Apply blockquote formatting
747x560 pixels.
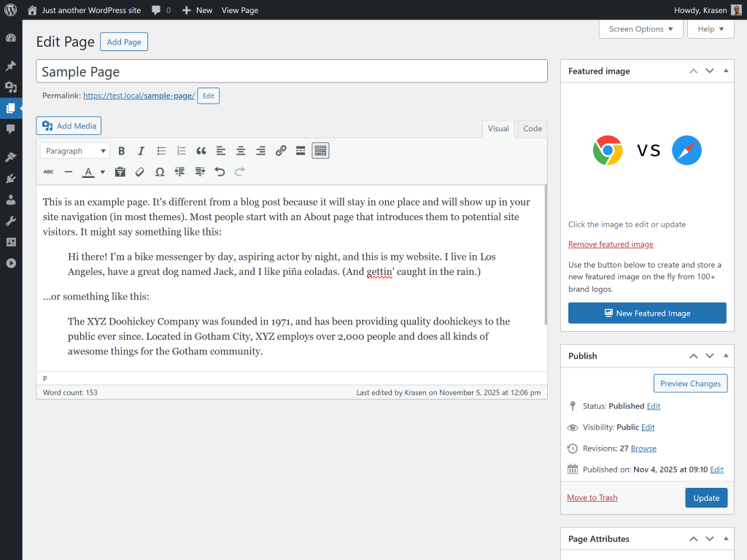coord(201,151)
